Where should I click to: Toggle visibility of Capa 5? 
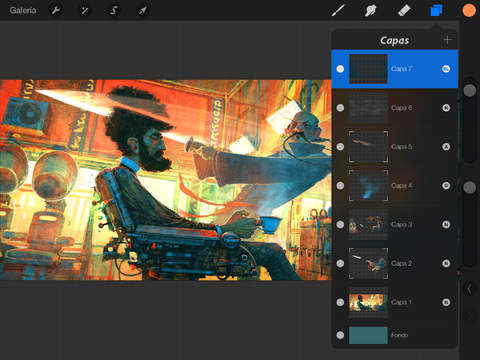tap(340, 147)
